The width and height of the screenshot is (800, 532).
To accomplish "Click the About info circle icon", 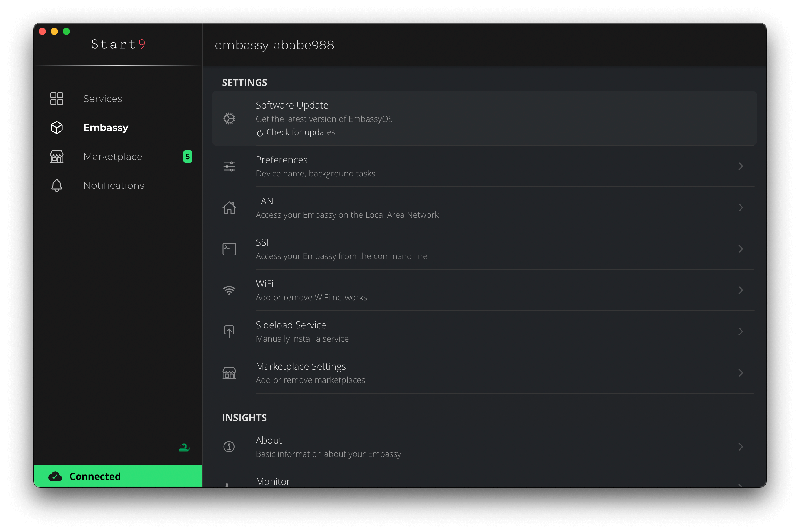I will tap(229, 447).
